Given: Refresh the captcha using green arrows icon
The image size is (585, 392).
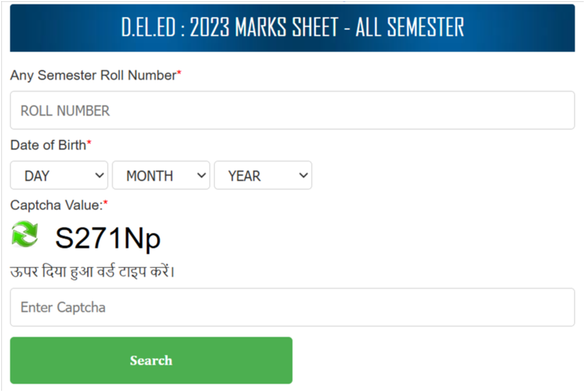Looking at the screenshot, I should [25, 234].
